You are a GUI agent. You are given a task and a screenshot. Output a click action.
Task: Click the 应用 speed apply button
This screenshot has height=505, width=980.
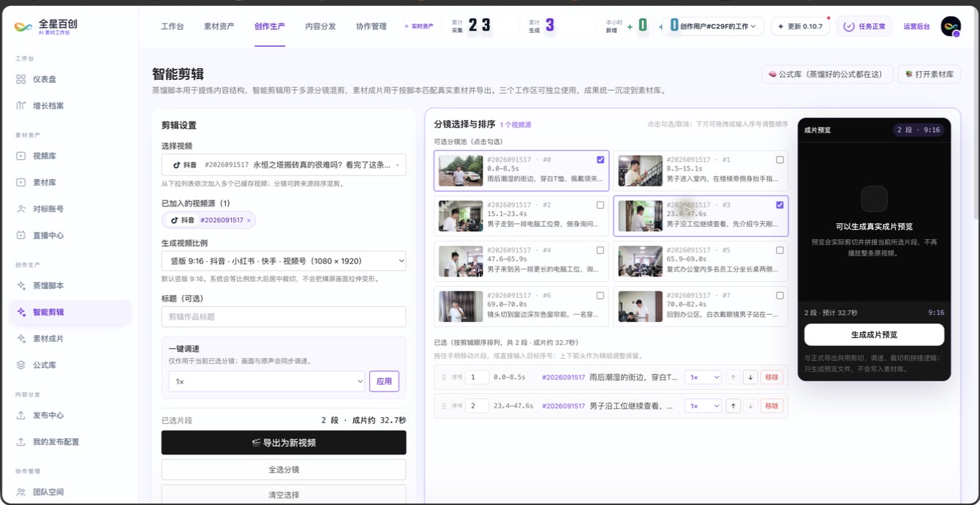click(x=385, y=381)
